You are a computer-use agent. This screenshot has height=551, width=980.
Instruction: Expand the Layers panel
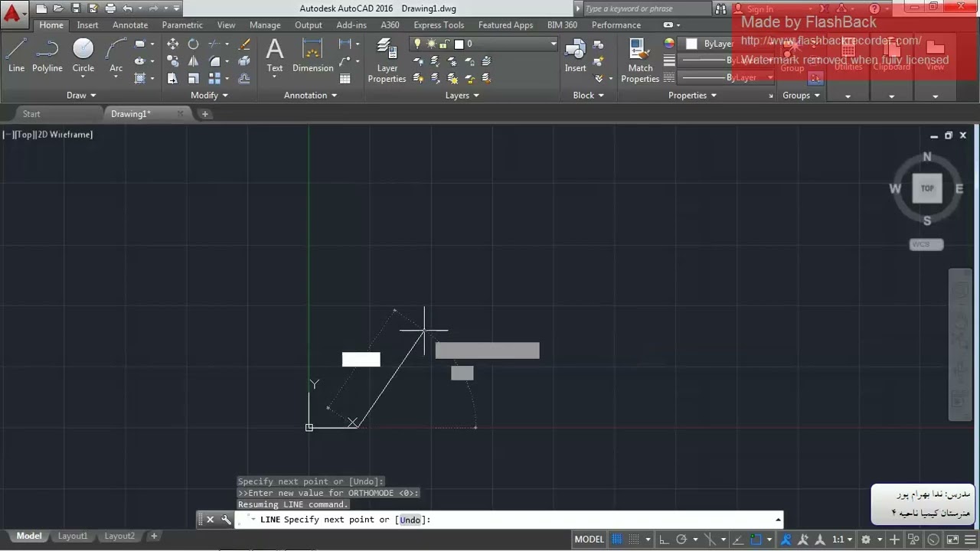click(462, 95)
